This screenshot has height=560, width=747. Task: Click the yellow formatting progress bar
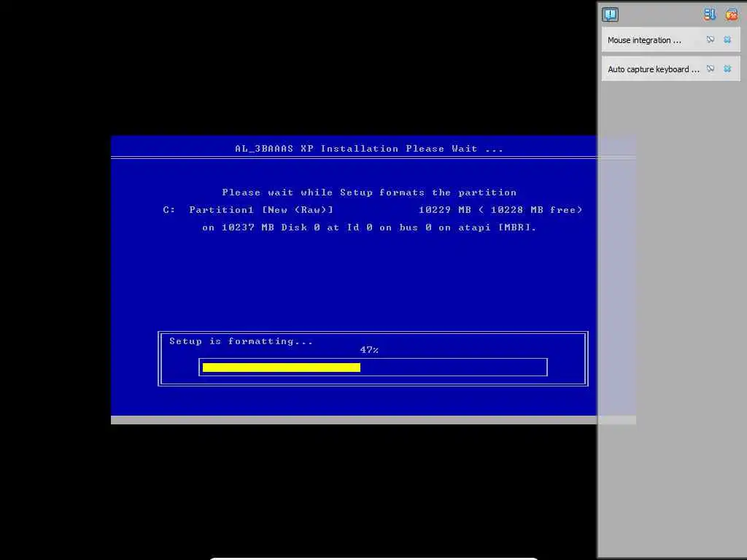point(282,367)
